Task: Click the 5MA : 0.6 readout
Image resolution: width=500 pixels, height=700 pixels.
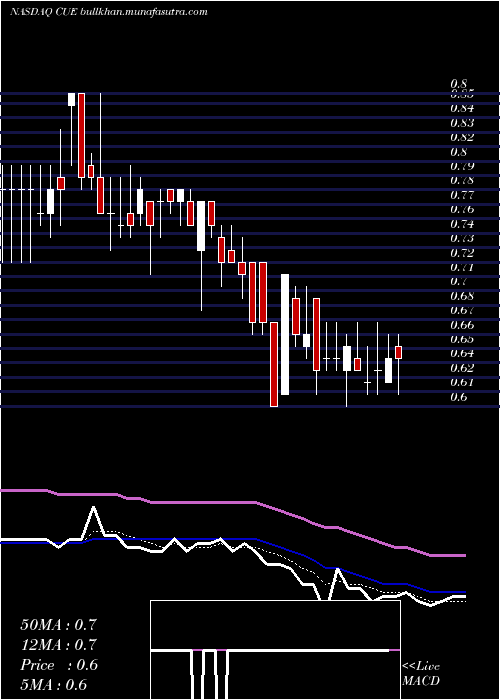Action: 54,685
